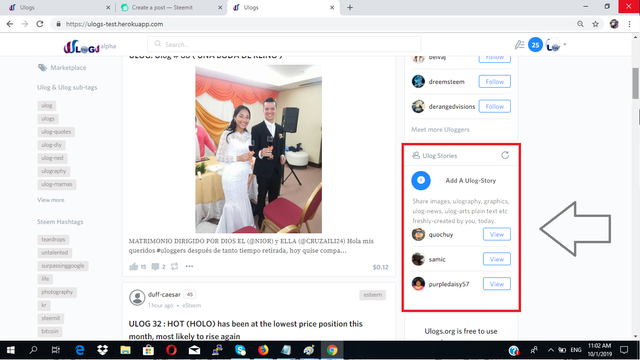
Task: Follow derangedvisions
Action: tap(495, 107)
